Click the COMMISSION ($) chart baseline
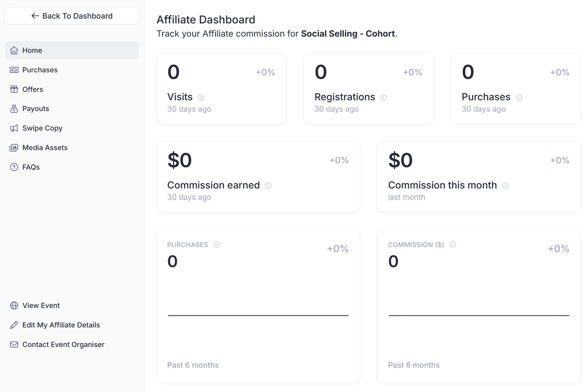The height and width of the screenshot is (392, 587). [x=479, y=315]
